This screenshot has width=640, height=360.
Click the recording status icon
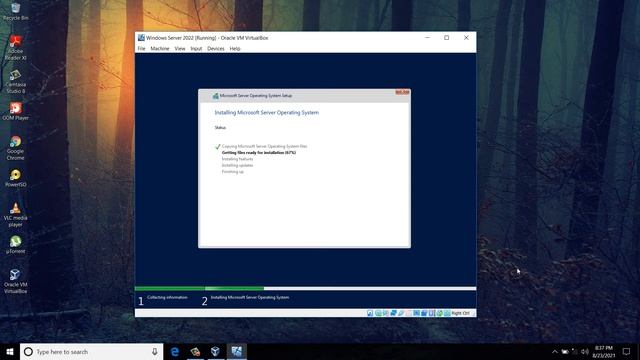click(424, 313)
